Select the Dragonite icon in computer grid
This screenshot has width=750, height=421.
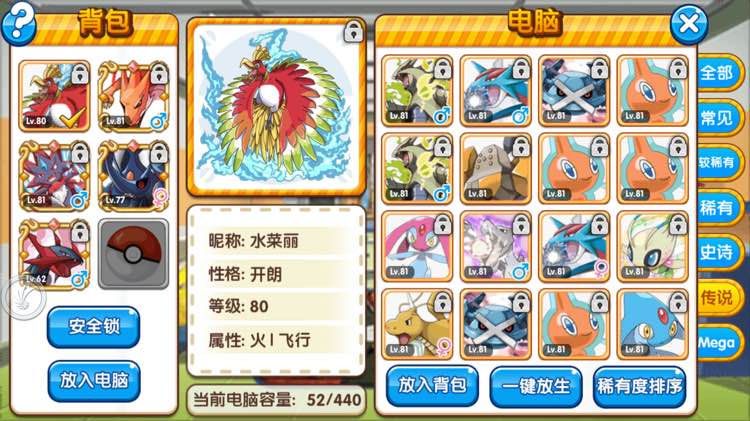(417, 324)
